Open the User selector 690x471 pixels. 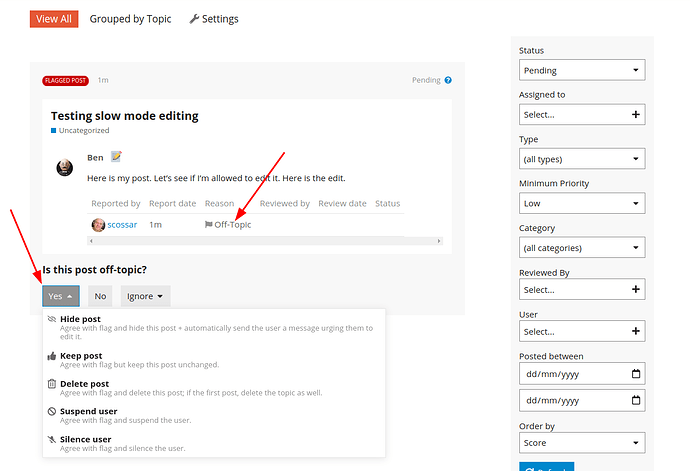[x=582, y=331]
